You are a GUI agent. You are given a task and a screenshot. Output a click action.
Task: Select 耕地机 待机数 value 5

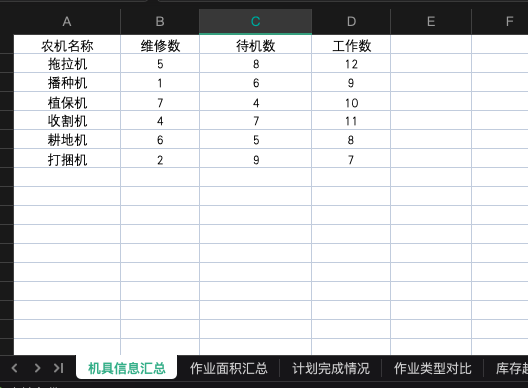pyautogui.click(x=256, y=139)
